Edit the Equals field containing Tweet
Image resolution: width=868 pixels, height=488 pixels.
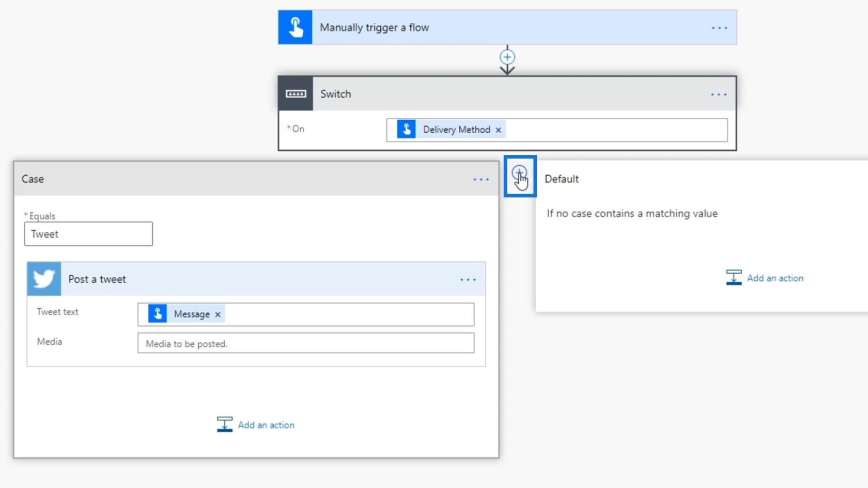click(88, 234)
